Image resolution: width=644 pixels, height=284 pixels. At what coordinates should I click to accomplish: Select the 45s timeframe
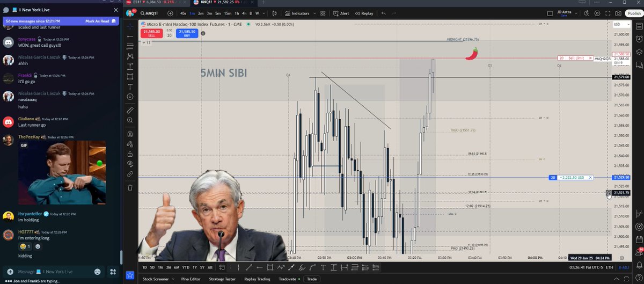184,13
